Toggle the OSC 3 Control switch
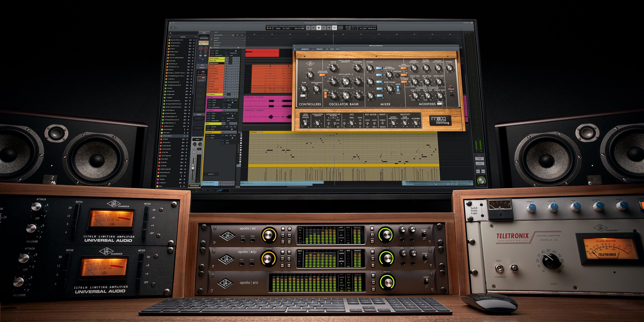Image resolution: width=644 pixels, height=322 pixels. pos(325,95)
